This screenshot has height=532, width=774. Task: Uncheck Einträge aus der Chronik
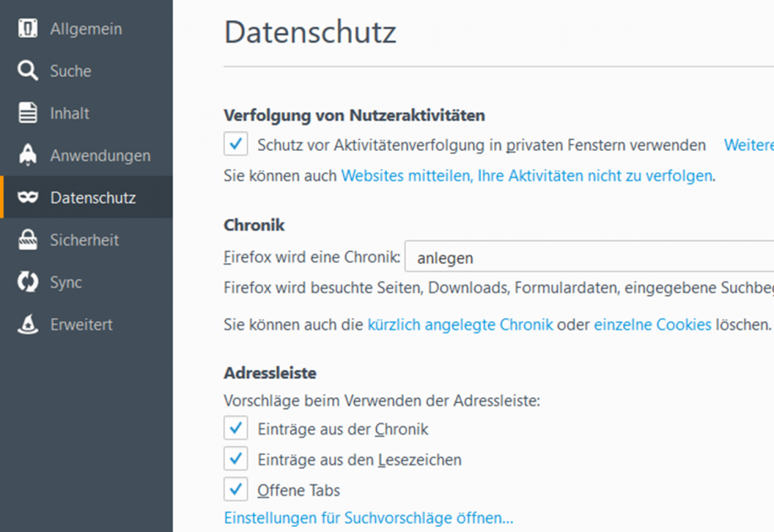pos(235,428)
